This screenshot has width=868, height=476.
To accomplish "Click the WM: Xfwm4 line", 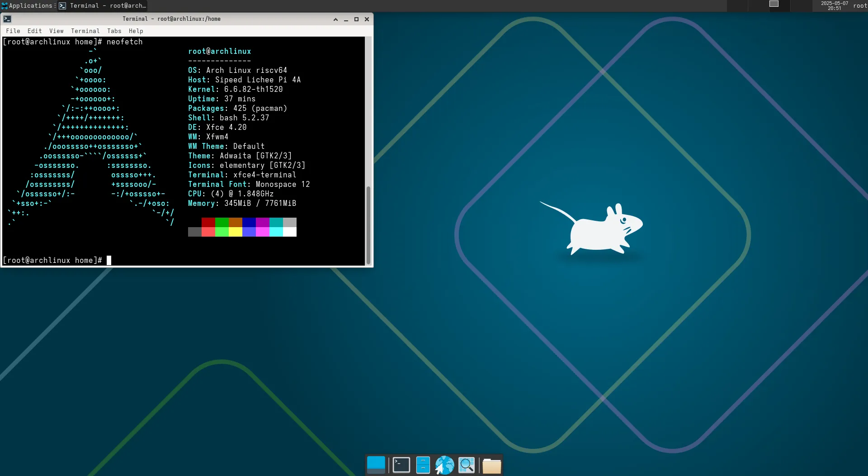I will point(208,137).
